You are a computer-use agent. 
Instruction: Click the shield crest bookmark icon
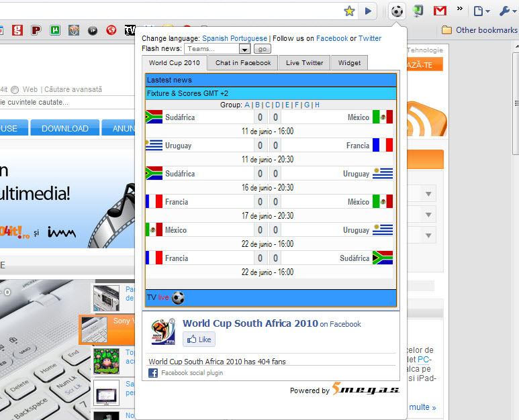[74, 30]
